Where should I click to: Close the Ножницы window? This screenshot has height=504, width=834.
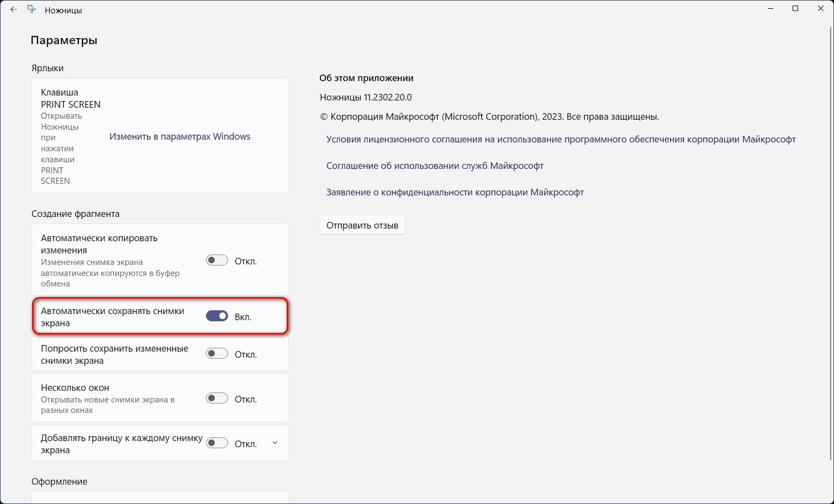tap(821, 8)
